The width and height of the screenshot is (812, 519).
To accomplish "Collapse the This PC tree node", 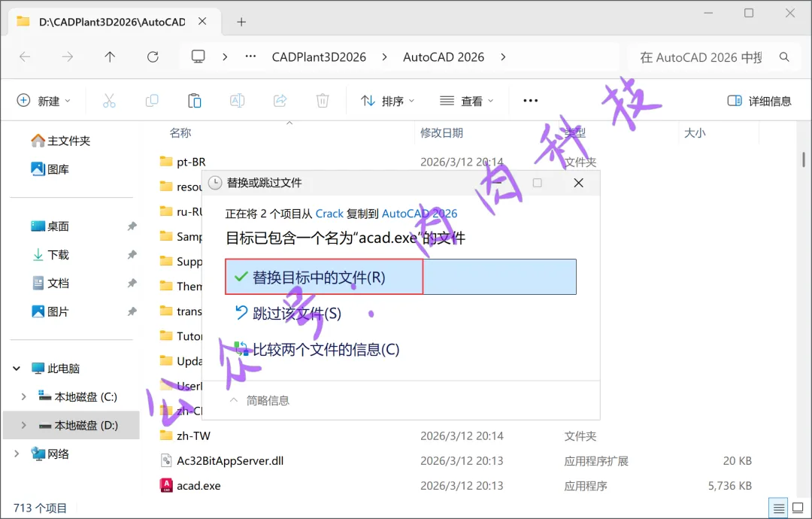I will pyautogui.click(x=17, y=369).
